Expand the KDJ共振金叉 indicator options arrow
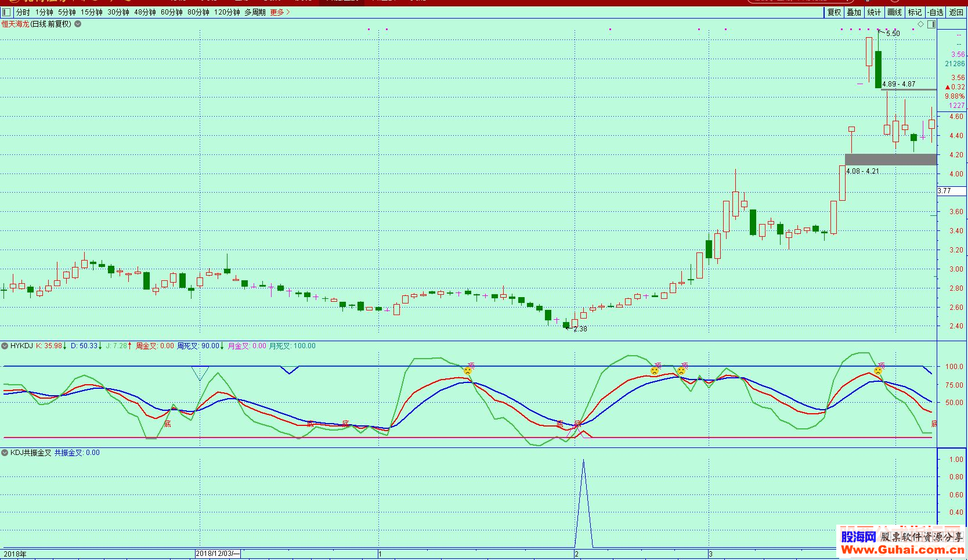Image resolution: width=968 pixels, height=560 pixels. coord(5,453)
